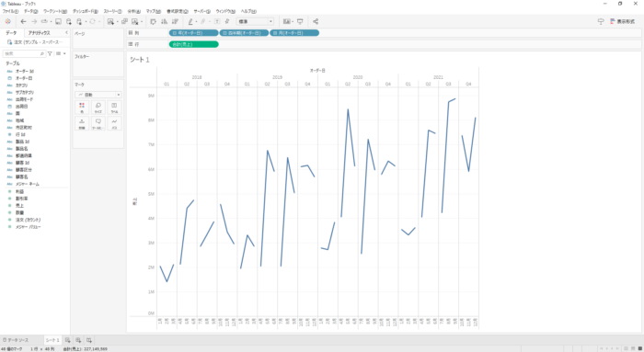The image size is (644, 352).
Task: Click the New data source icon
Action: coord(69,21)
